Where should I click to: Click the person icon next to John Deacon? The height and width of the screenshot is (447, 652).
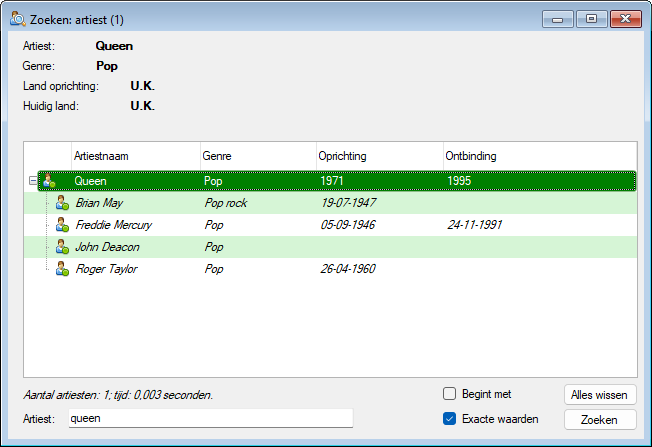click(62, 247)
